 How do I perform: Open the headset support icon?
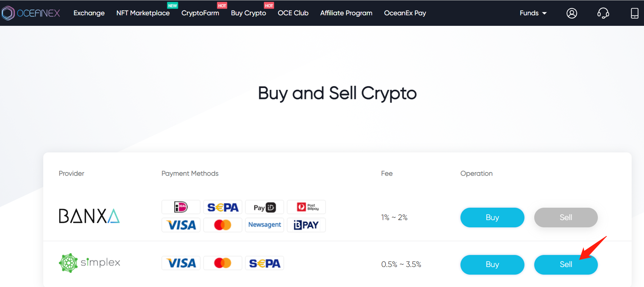[603, 13]
